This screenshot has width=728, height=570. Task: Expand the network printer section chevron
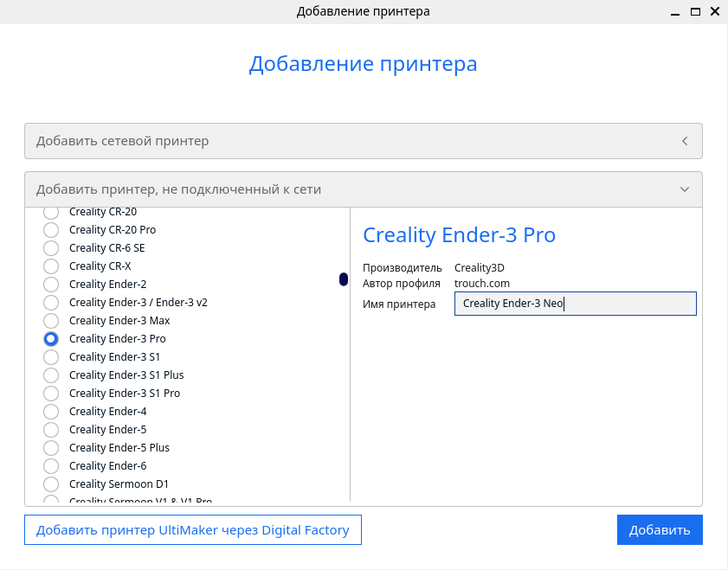(685, 141)
